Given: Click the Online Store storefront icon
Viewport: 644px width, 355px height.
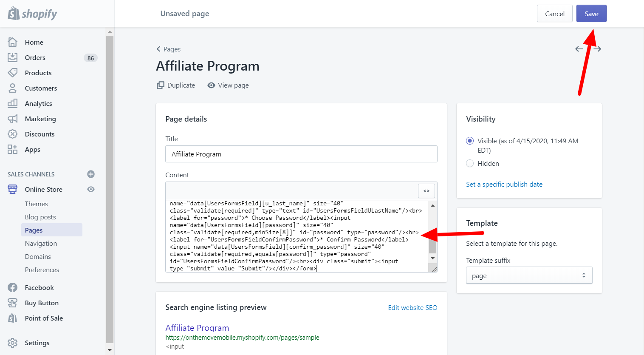Looking at the screenshot, I should (13, 189).
